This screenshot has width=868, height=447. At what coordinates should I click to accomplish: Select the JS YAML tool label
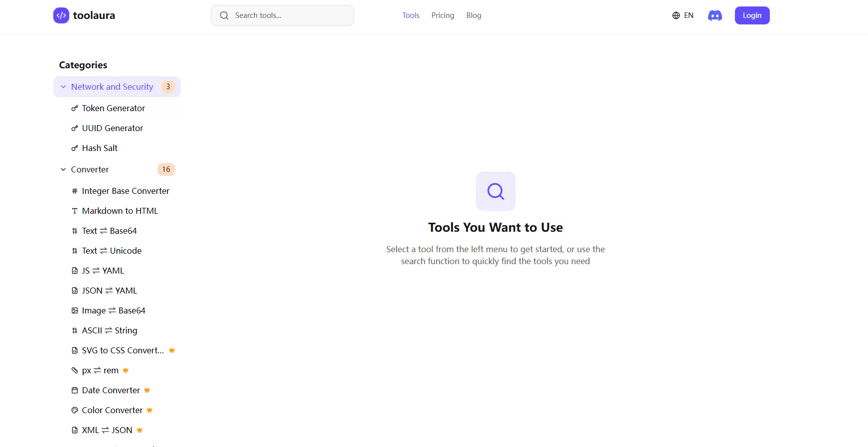(x=103, y=271)
